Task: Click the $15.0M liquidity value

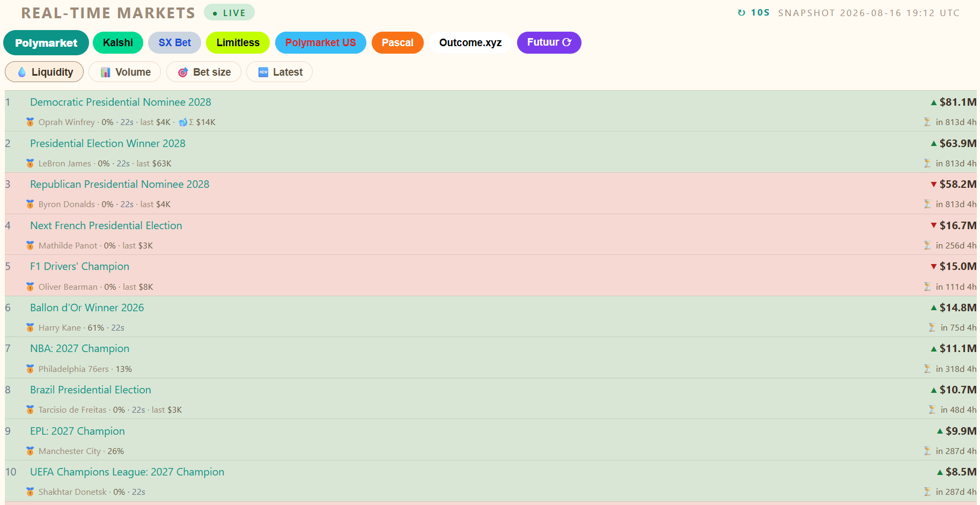Action: tap(958, 266)
